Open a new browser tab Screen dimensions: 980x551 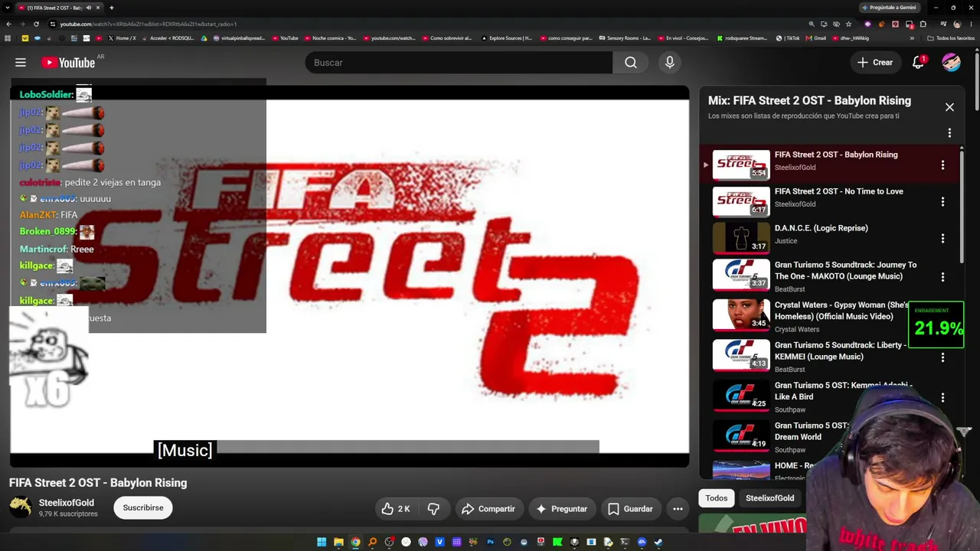click(111, 8)
